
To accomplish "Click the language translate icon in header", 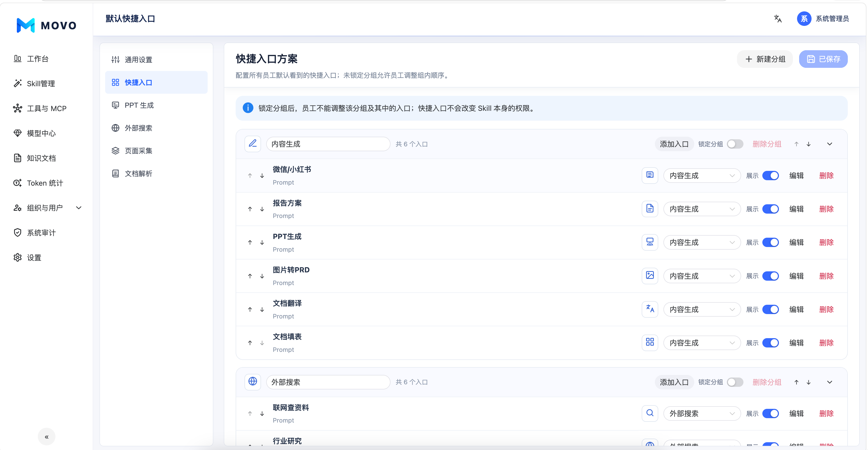I will pyautogui.click(x=778, y=19).
